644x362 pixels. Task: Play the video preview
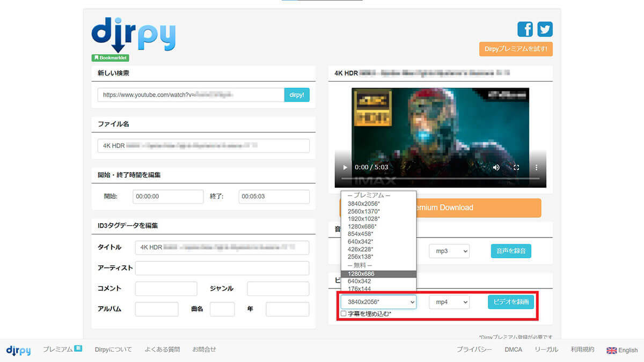[x=345, y=167]
